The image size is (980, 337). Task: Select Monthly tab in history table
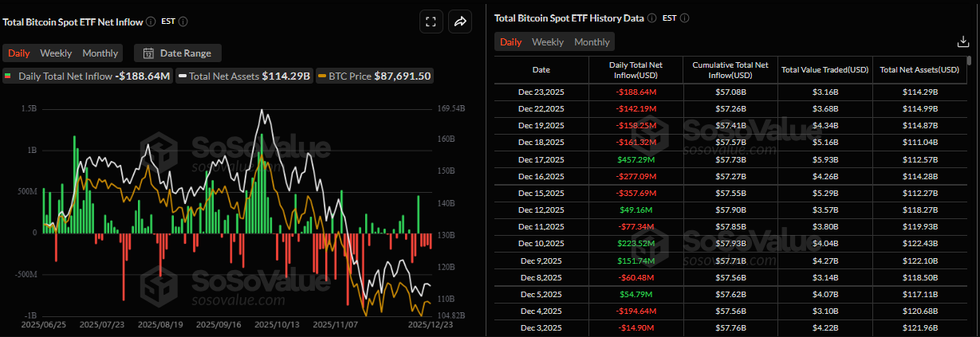(x=592, y=42)
